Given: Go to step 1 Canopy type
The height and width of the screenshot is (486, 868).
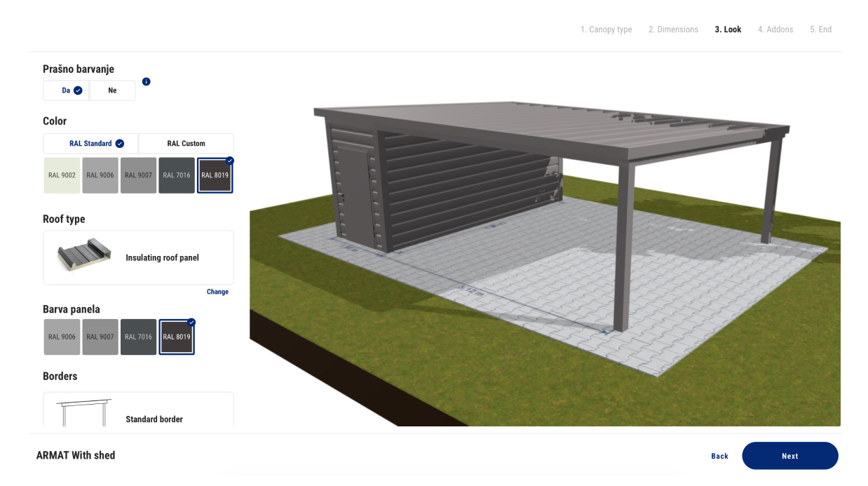Looking at the screenshot, I should [606, 29].
